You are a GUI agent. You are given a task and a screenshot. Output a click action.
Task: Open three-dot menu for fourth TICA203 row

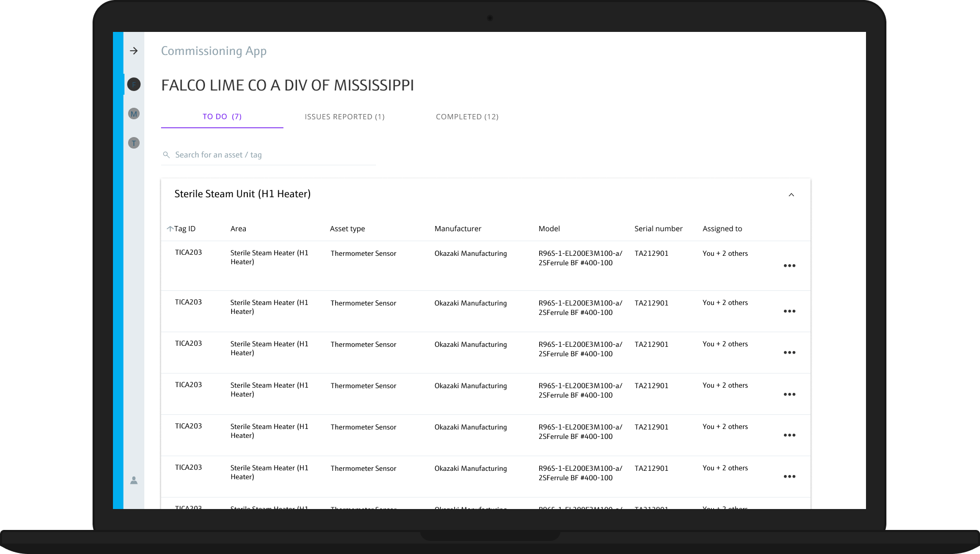(789, 394)
